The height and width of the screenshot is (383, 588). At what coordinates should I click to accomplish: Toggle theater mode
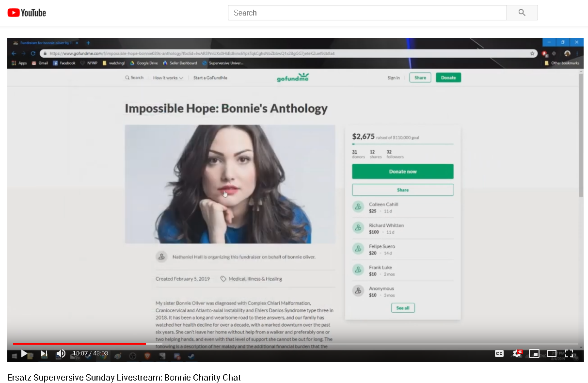click(551, 353)
